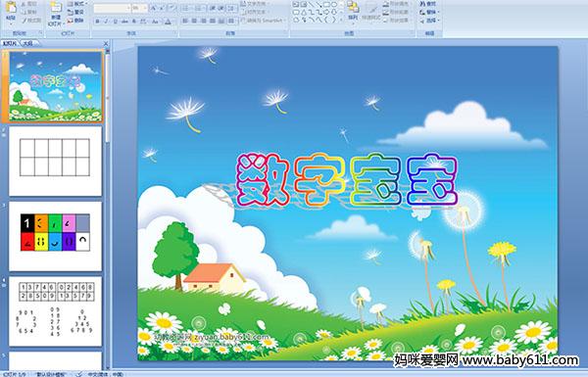Click the font color swatch button
Screen dimensions: 588x377
pyautogui.click(x=168, y=22)
